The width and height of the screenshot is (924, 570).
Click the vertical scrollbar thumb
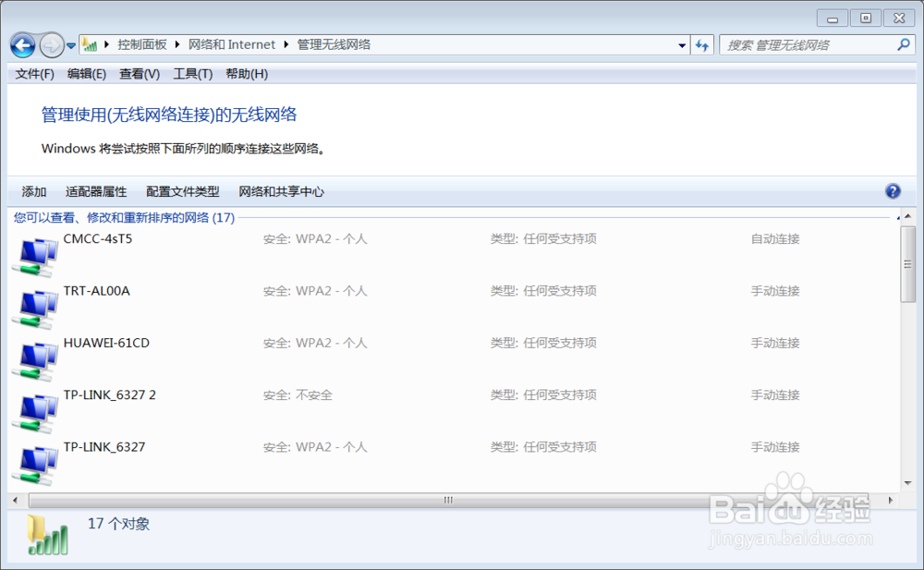tap(907, 263)
